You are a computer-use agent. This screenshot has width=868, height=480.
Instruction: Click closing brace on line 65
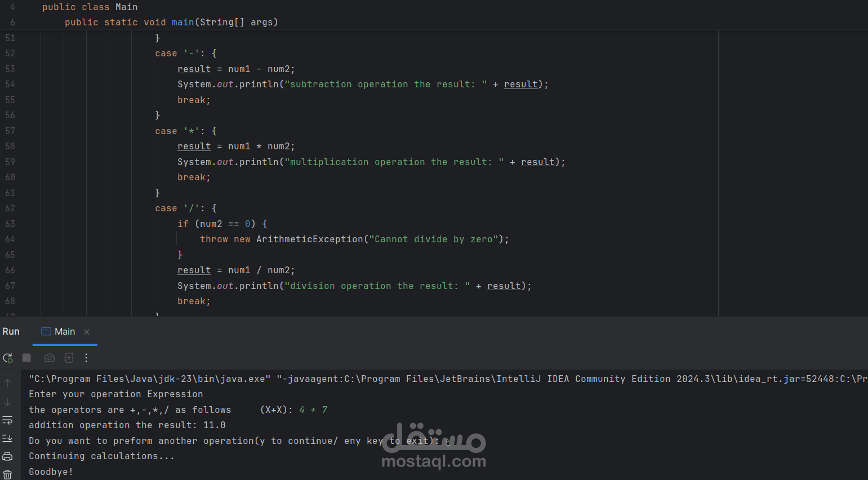tap(180, 255)
